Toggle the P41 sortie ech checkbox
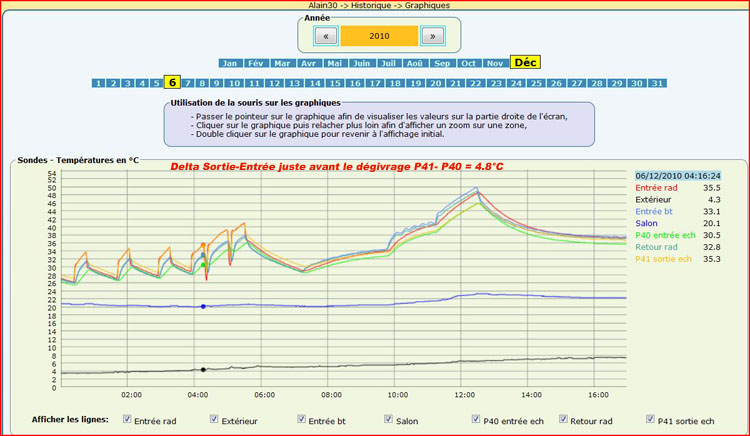The image size is (750, 436). (x=651, y=420)
